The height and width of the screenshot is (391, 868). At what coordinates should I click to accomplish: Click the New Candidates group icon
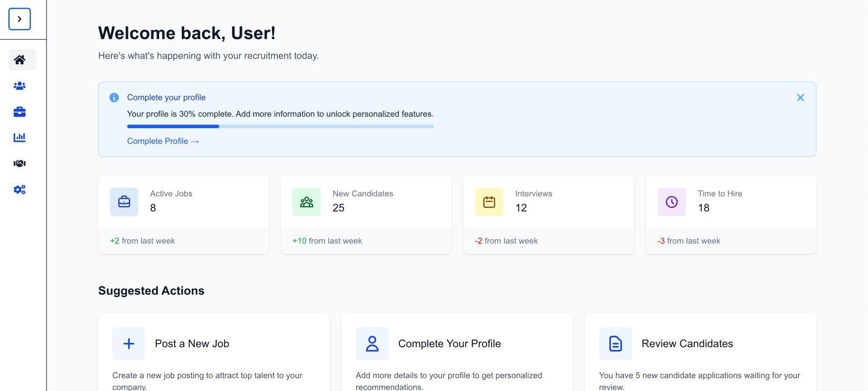point(307,202)
